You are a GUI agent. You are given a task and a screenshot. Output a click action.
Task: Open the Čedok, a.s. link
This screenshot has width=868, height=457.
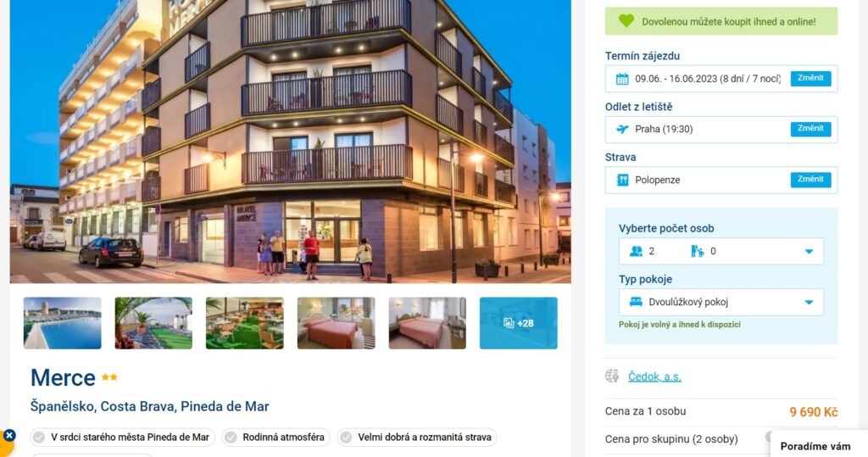[x=654, y=376]
